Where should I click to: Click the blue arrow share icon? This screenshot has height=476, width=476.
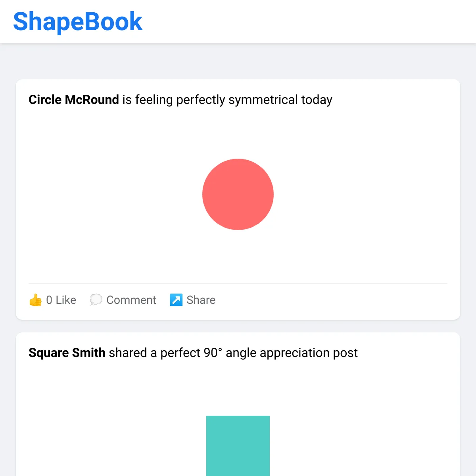176,300
